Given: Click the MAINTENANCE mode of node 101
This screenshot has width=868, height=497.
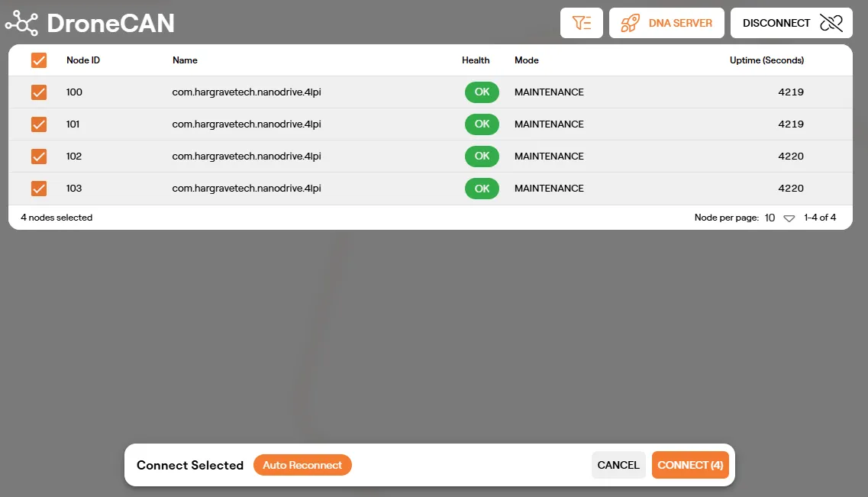Looking at the screenshot, I should point(549,124).
